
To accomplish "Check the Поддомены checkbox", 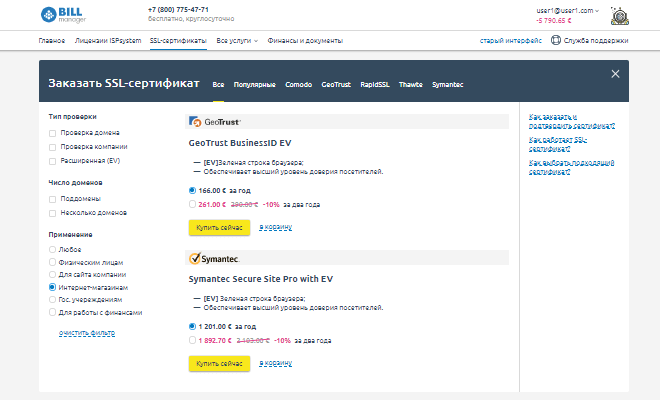I will coord(52,199).
